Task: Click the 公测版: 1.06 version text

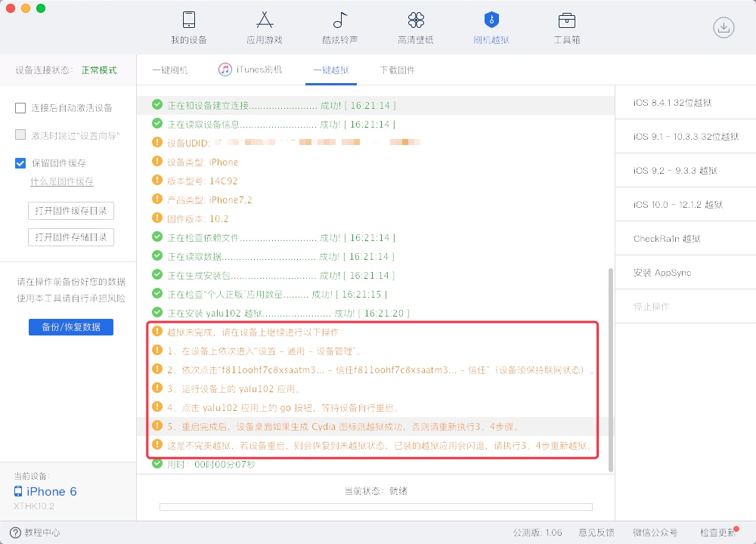Action: click(x=537, y=533)
